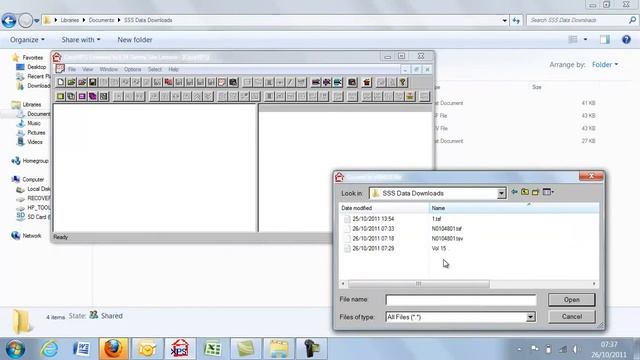Select the Vol 15 file entry
Image resolution: width=640 pixels, height=360 pixels.
tap(439, 248)
